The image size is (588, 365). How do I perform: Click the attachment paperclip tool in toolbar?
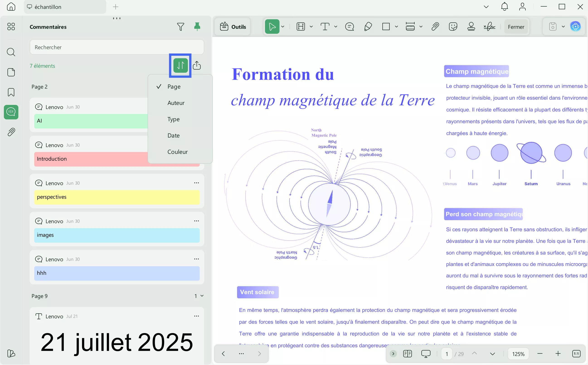click(435, 27)
